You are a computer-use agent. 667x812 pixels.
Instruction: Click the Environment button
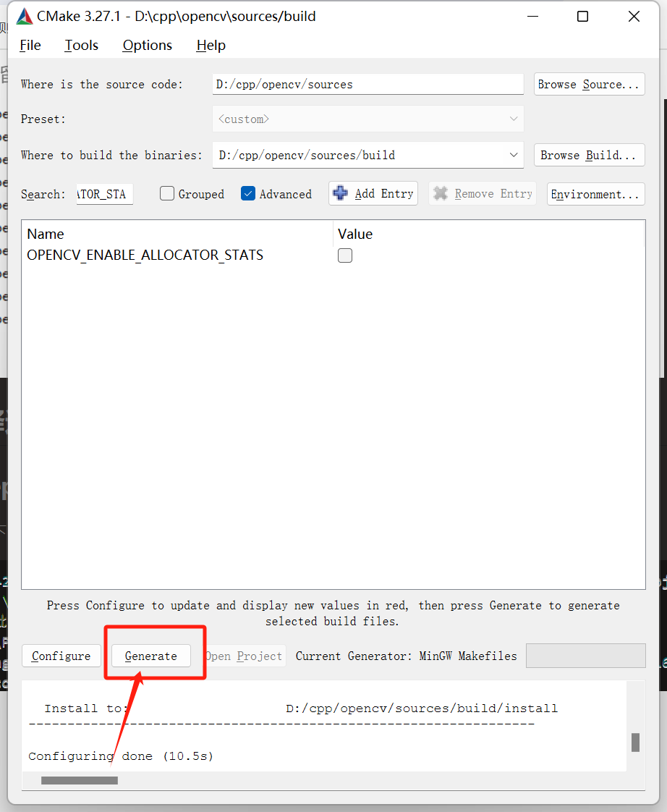point(595,194)
